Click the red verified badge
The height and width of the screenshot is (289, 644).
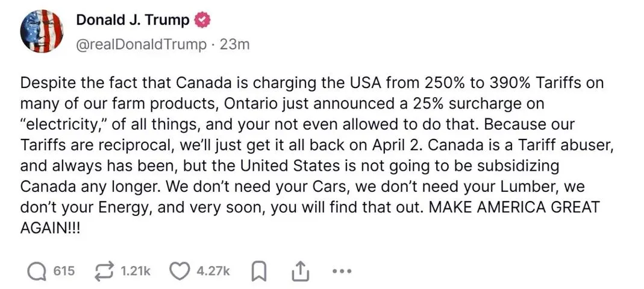[202, 20]
